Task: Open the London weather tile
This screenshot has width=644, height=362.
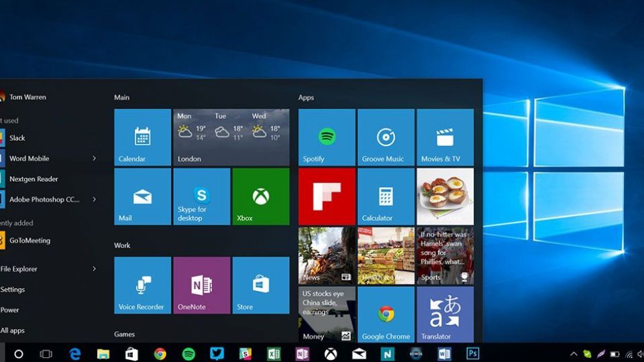Action: pyautogui.click(x=231, y=137)
